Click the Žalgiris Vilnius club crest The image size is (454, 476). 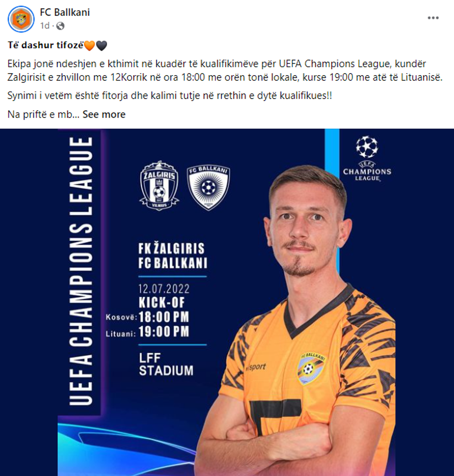pos(159,186)
